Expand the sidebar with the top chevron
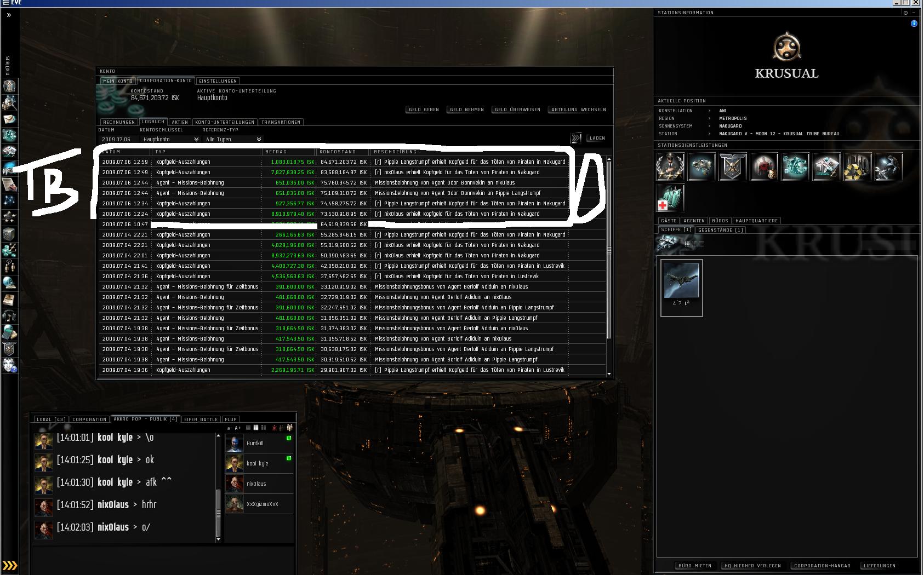The width and height of the screenshot is (924, 575). [9, 15]
